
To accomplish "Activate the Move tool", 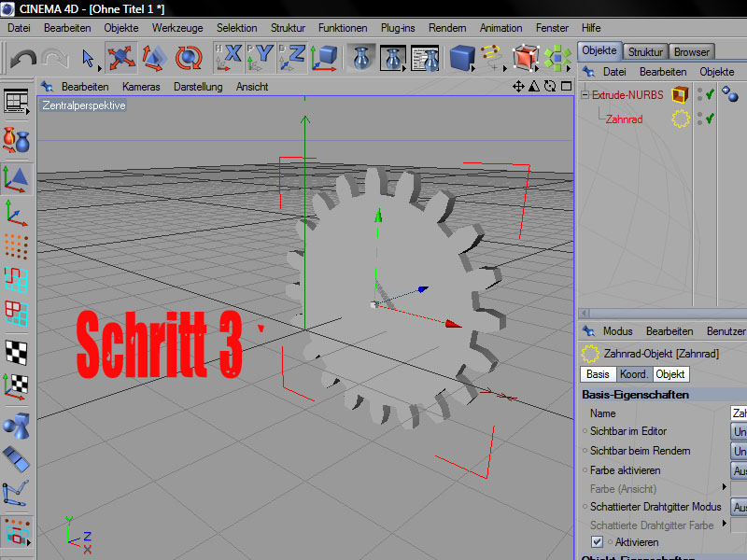I will (121, 58).
